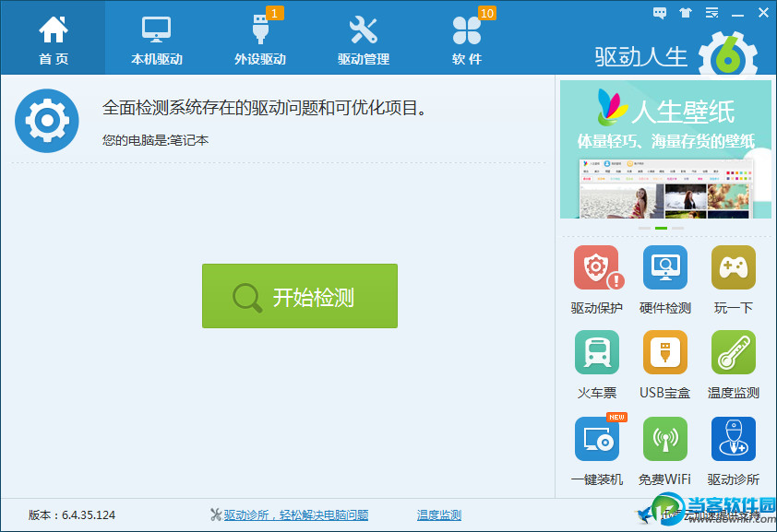Click the badge 10 on 软件 tab
The height and width of the screenshot is (532, 777).
pos(487,13)
